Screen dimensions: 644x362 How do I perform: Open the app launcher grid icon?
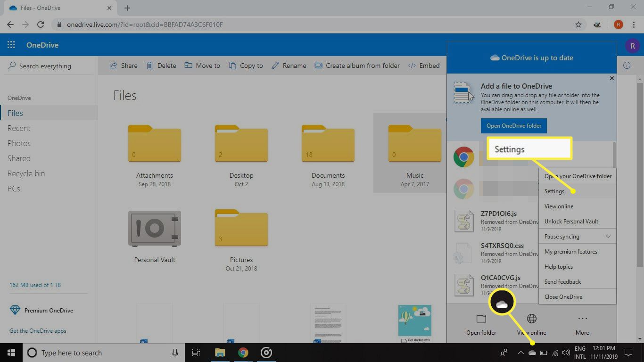pyautogui.click(x=11, y=45)
